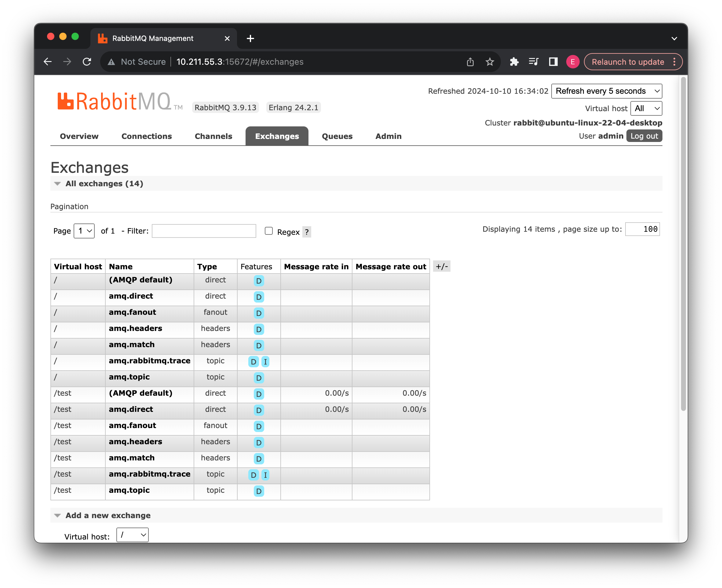Viewport: 722px width, 588px height.
Task: Go to the Overview tab
Action: tap(79, 136)
